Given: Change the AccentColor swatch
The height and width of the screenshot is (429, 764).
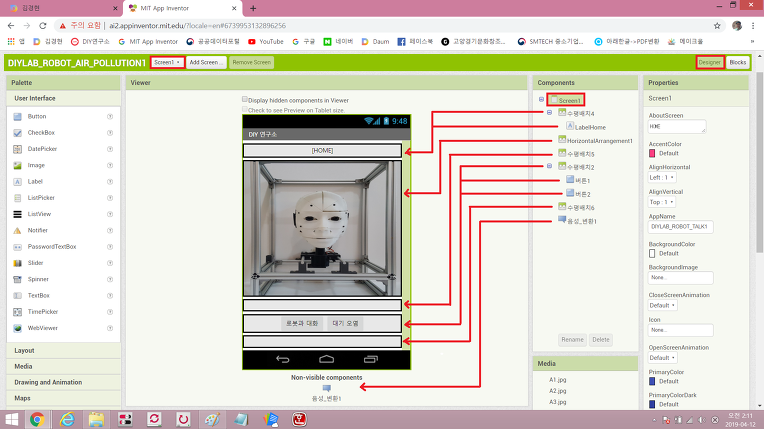Looking at the screenshot, I should (x=652, y=153).
